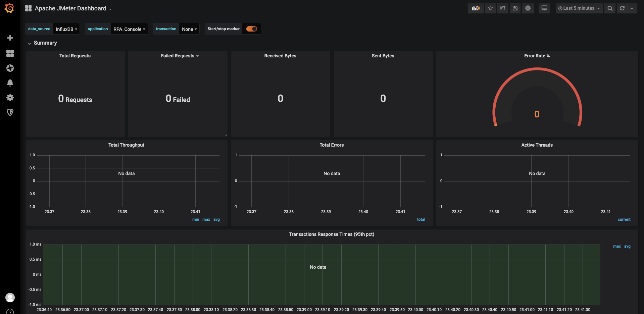
Task: Open the Error Rate % panel title menu
Action: 537,56
